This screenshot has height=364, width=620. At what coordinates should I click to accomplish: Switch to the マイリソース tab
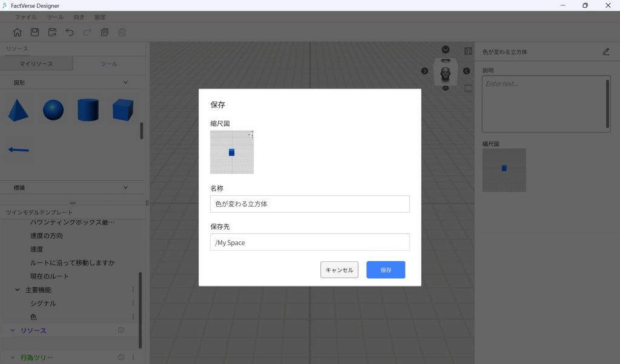tap(36, 63)
